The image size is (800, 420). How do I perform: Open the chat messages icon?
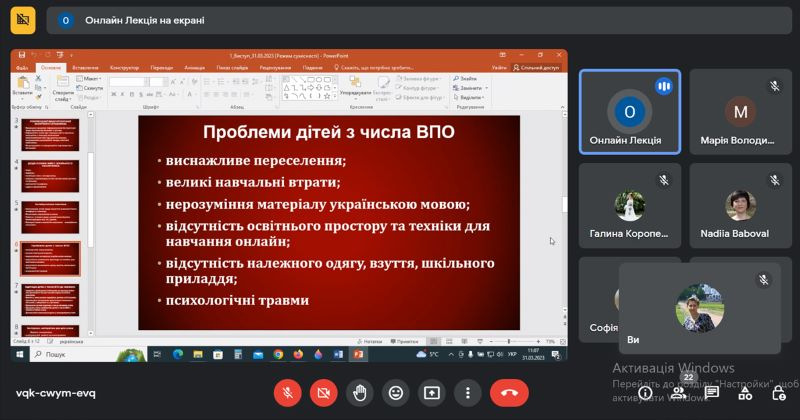[712, 392]
